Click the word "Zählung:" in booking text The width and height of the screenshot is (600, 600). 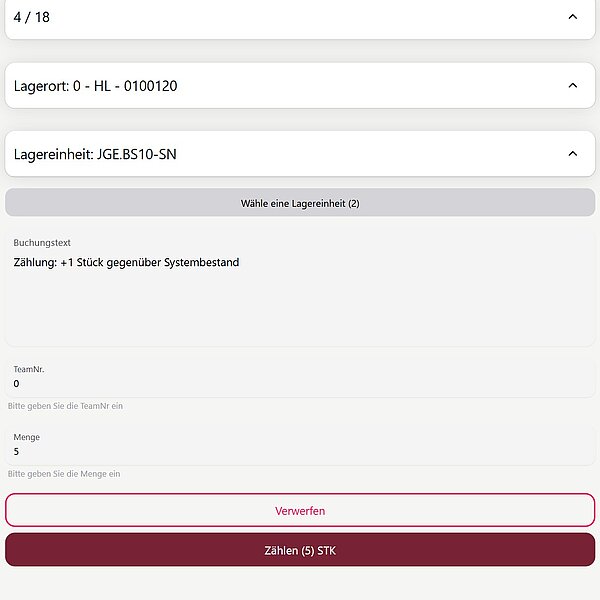pyautogui.click(x=35, y=263)
